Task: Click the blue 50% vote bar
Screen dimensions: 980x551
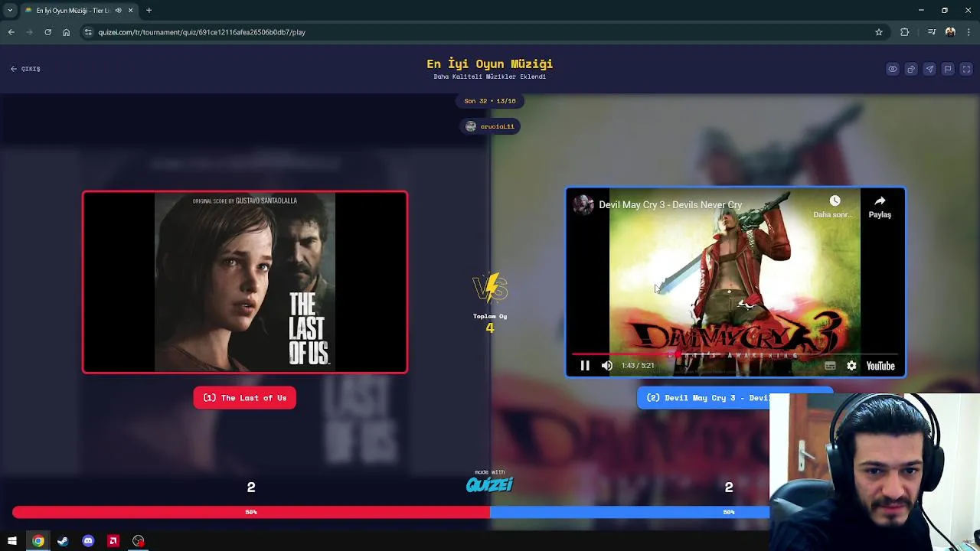Action: 629,512
